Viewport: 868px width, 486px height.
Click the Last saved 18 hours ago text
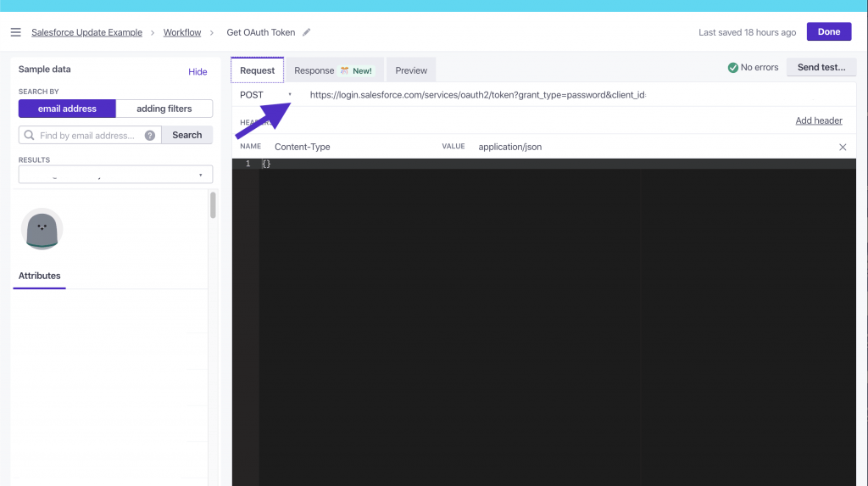click(x=747, y=32)
